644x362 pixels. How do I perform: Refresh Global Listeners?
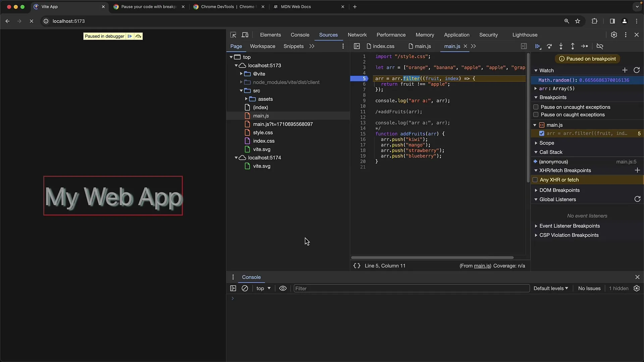pyautogui.click(x=637, y=199)
